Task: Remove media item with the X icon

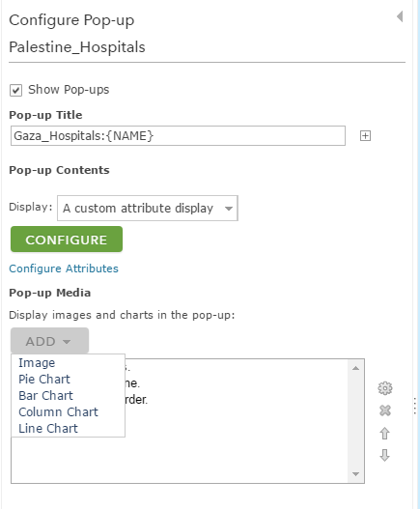Action: (x=385, y=410)
